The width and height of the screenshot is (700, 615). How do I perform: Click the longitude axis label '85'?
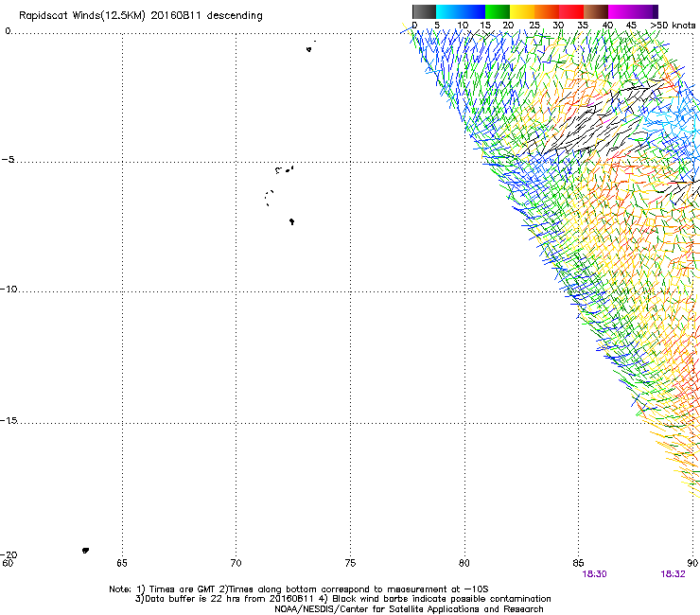[x=578, y=563]
